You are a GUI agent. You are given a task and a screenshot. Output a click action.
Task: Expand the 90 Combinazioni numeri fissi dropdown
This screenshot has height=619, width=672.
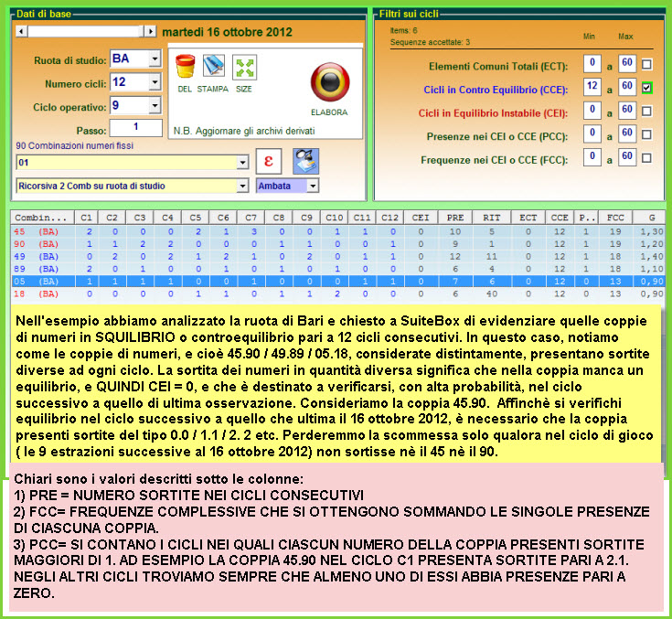(x=242, y=163)
